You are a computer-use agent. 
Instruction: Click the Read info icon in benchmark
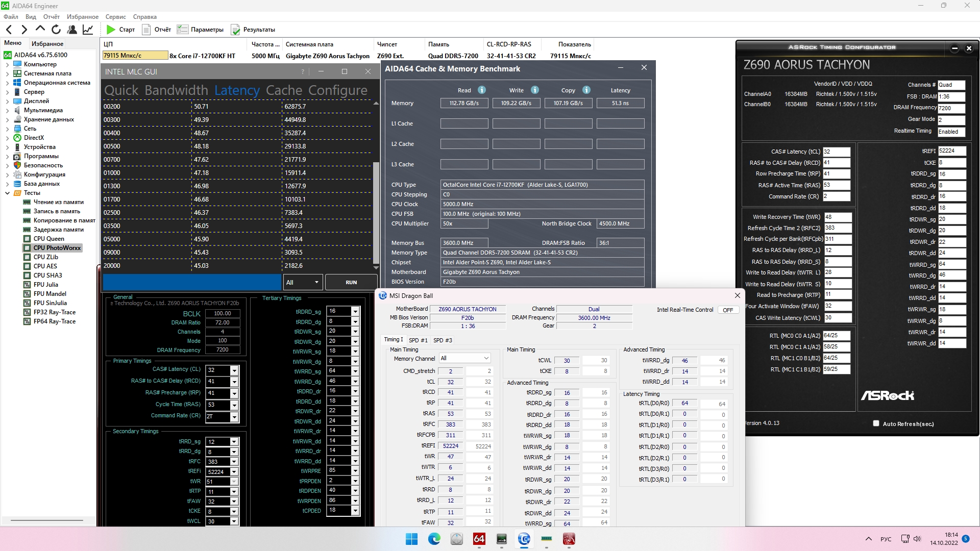click(481, 90)
